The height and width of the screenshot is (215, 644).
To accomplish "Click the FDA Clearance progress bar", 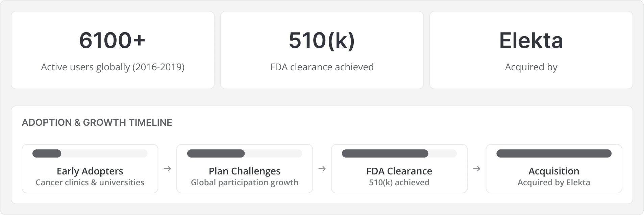I will tap(399, 154).
